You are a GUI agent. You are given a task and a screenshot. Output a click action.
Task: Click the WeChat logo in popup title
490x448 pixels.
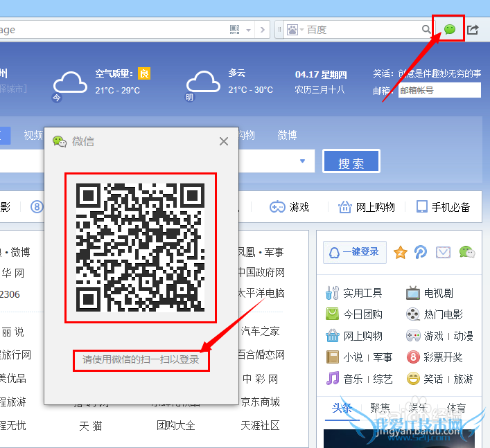tap(60, 141)
